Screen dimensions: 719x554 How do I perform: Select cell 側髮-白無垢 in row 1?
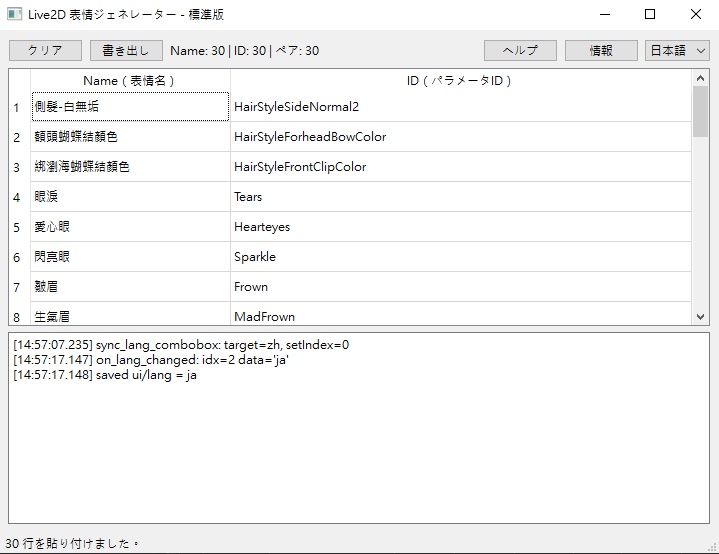coord(130,107)
